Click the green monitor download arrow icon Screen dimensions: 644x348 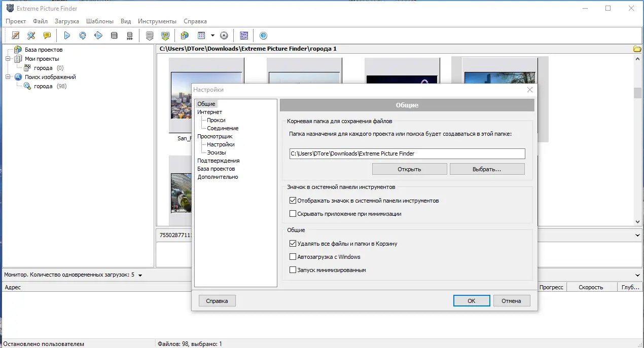pyautogui.click(x=165, y=35)
